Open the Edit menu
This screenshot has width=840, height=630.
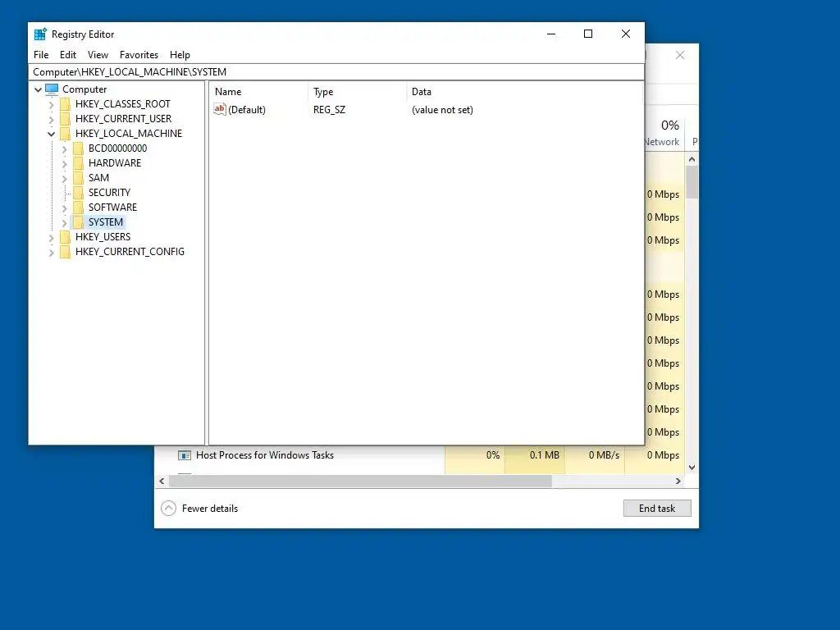coord(68,55)
